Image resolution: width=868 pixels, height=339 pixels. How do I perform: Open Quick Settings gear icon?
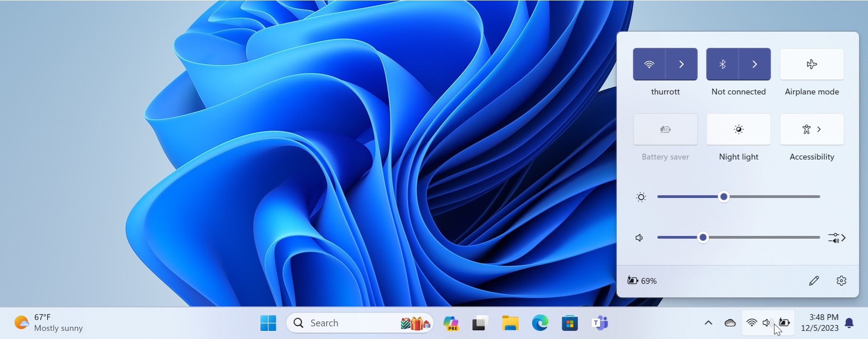[x=841, y=281]
